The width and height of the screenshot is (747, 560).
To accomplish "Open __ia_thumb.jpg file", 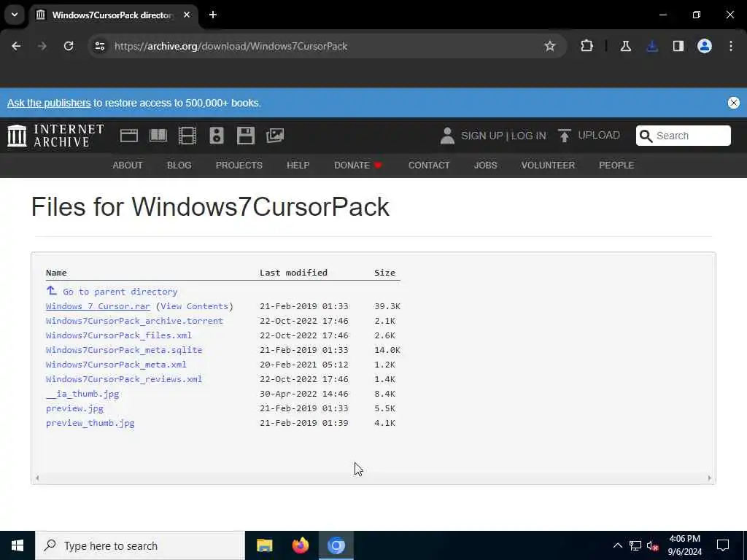I will click(x=82, y=394).
